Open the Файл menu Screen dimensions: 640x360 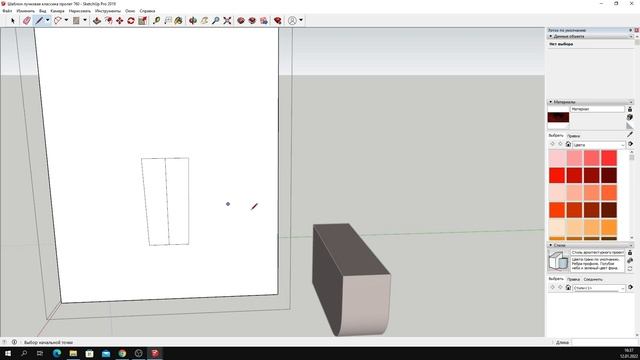7,11
